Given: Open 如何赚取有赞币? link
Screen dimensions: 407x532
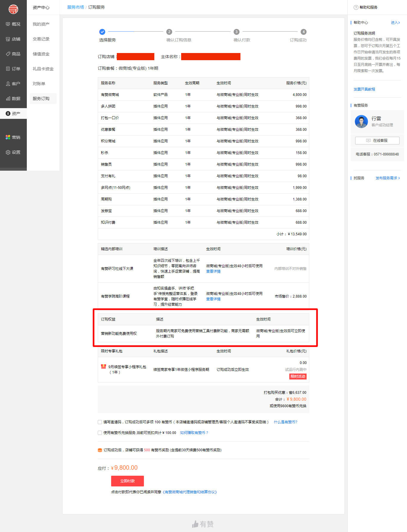Looking at the screenshot, I should point(194,433).
